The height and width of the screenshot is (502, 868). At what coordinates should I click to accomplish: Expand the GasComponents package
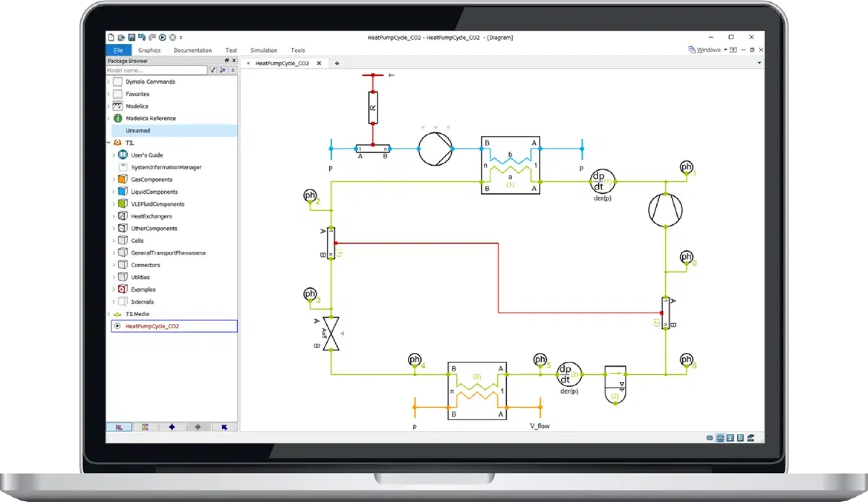114,179
